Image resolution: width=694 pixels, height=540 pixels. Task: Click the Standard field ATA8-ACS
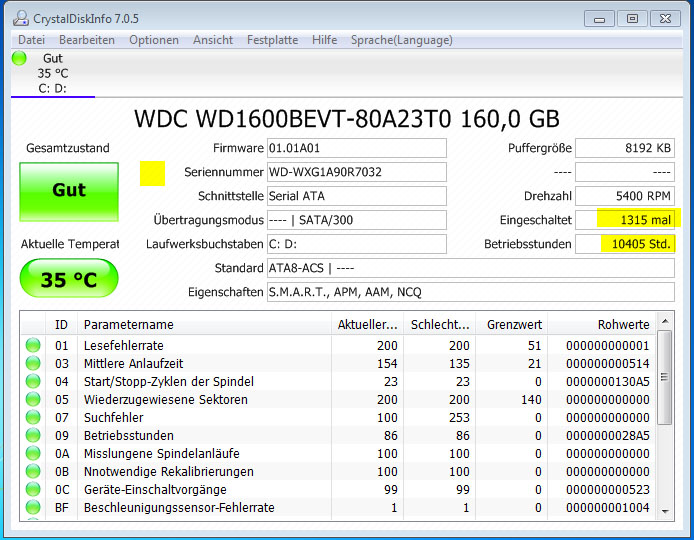[471, 268]
